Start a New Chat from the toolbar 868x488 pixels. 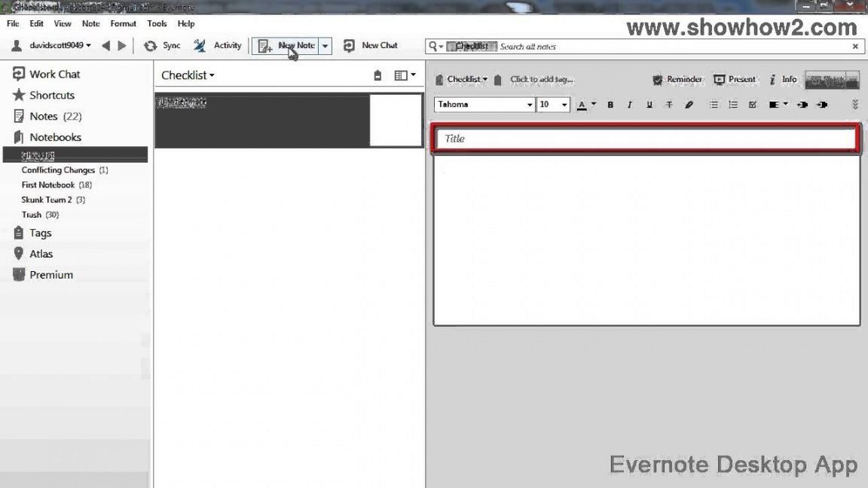point(349,46)
